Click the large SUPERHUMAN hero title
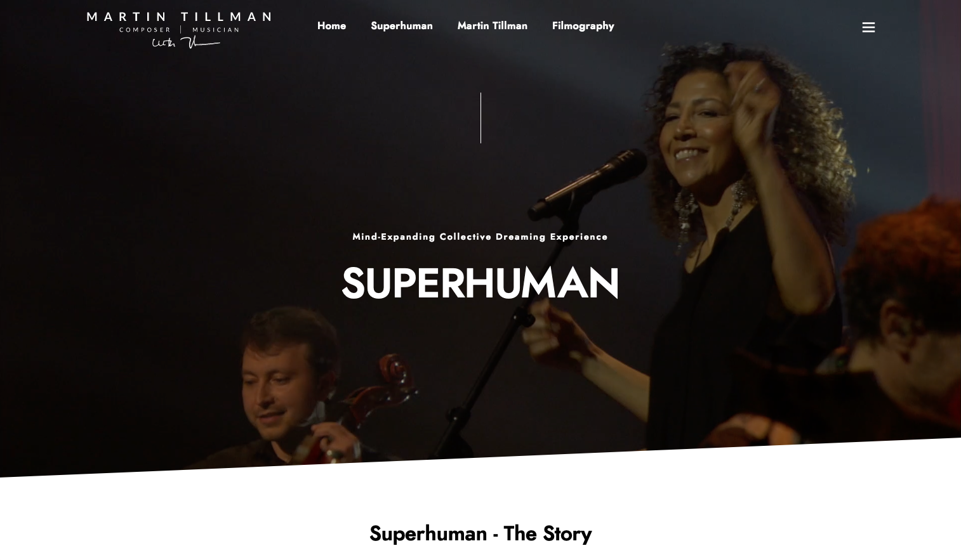The image size is (961, 560). (x=481, y=283)
